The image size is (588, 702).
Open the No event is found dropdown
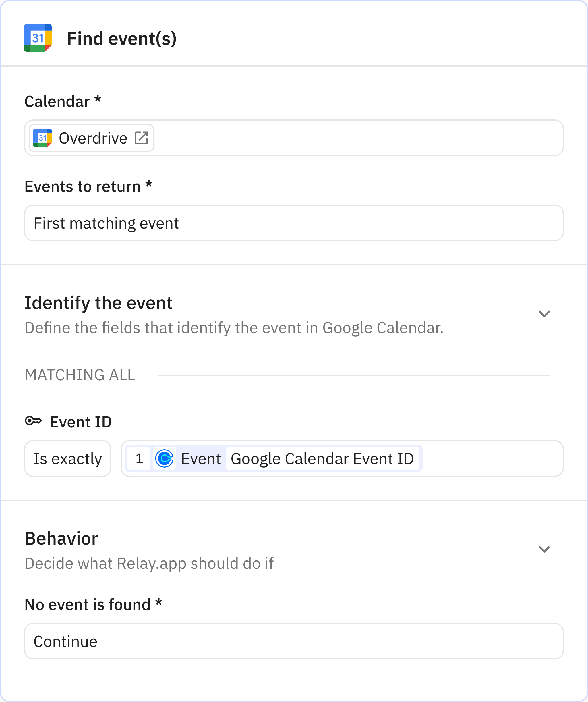coord(294,641)
